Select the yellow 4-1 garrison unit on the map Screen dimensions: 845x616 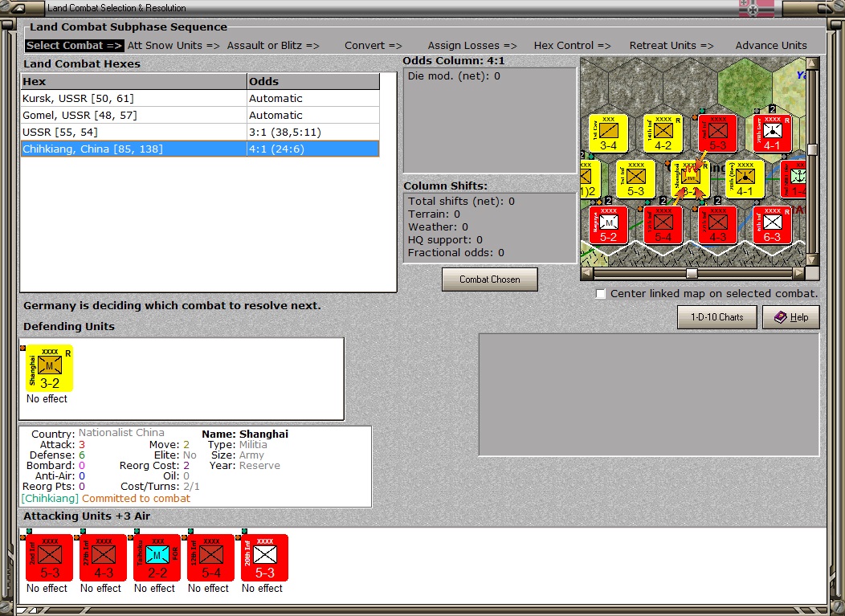[x=745, y=179]
